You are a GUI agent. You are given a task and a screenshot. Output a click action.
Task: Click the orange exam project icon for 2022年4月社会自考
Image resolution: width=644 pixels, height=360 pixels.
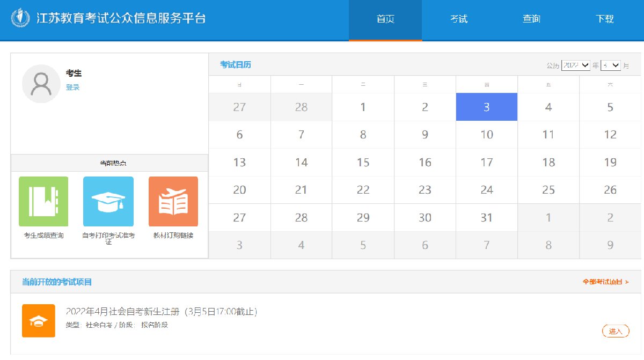(39, 321)
